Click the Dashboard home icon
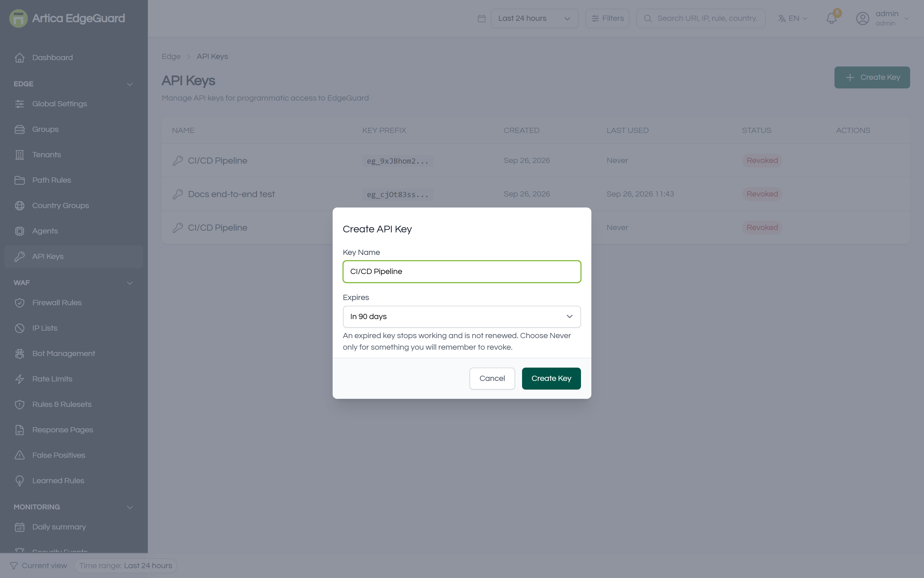This screenshot has width=924, height=578. [x=19, y=58]
